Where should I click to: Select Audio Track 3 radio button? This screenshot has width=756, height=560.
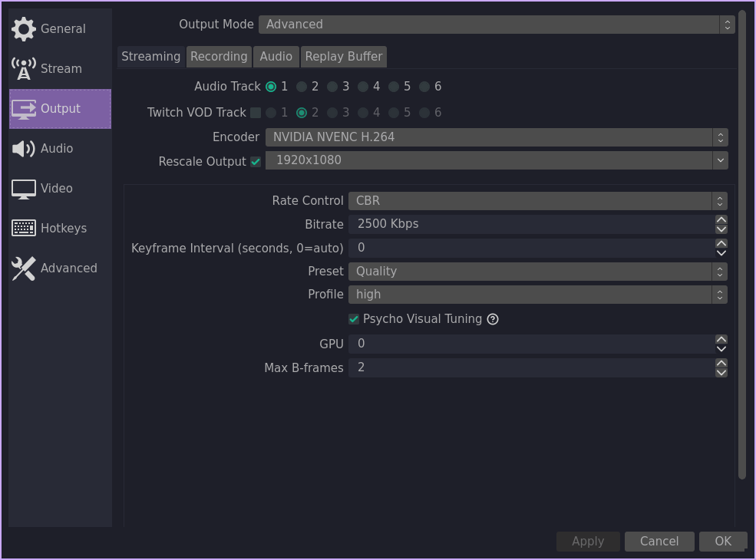(x=332, y=87)
